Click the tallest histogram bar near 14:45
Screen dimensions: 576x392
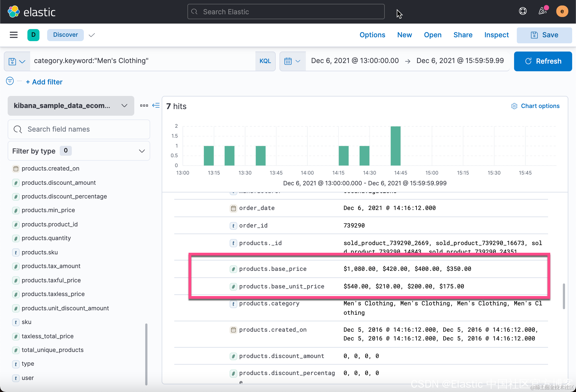click(395, 146)
